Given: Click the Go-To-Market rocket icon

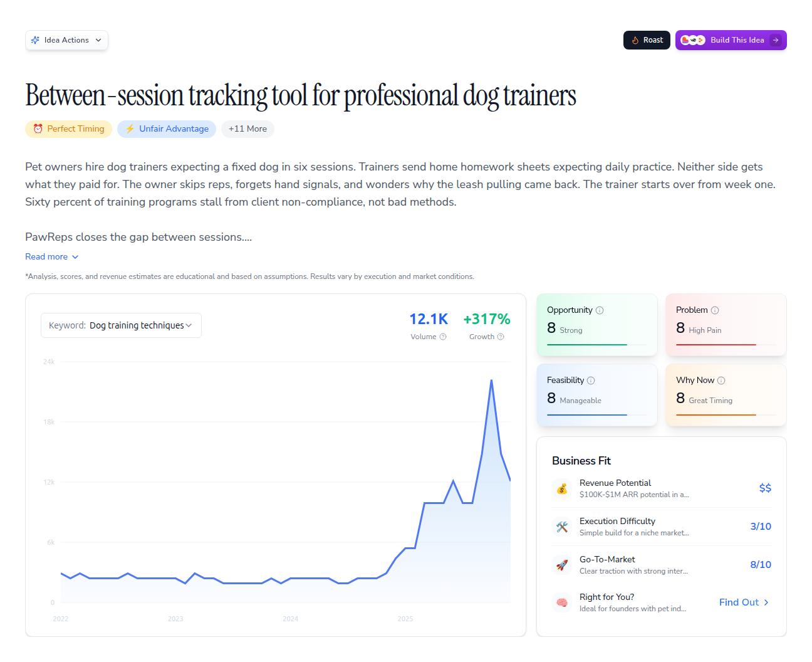Looking at the screenshot, I should (562, 565).
